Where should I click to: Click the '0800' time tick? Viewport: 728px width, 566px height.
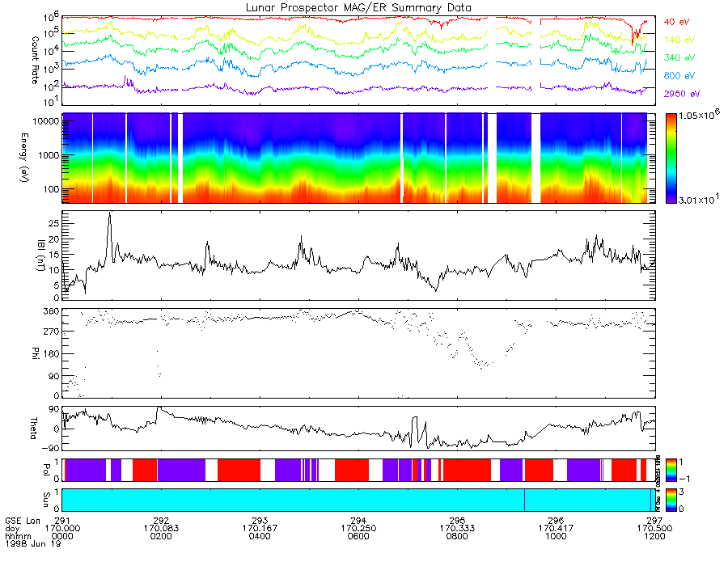tap(457, 536)
